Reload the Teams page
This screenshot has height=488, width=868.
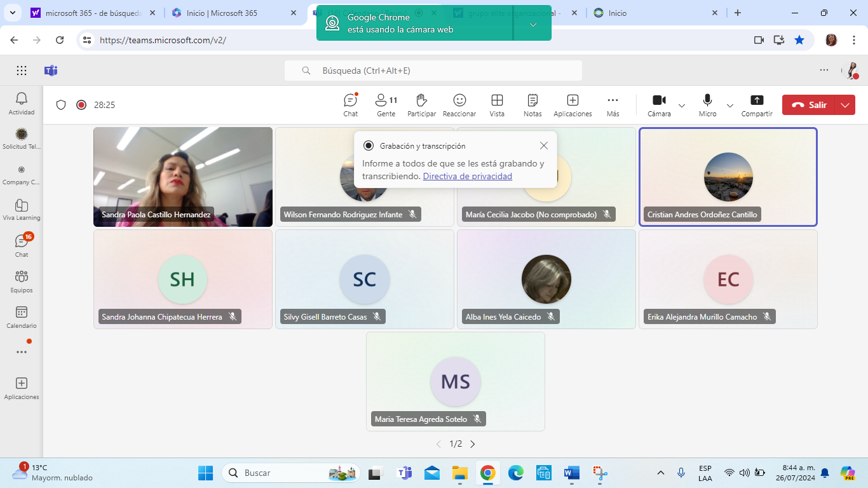60,40
